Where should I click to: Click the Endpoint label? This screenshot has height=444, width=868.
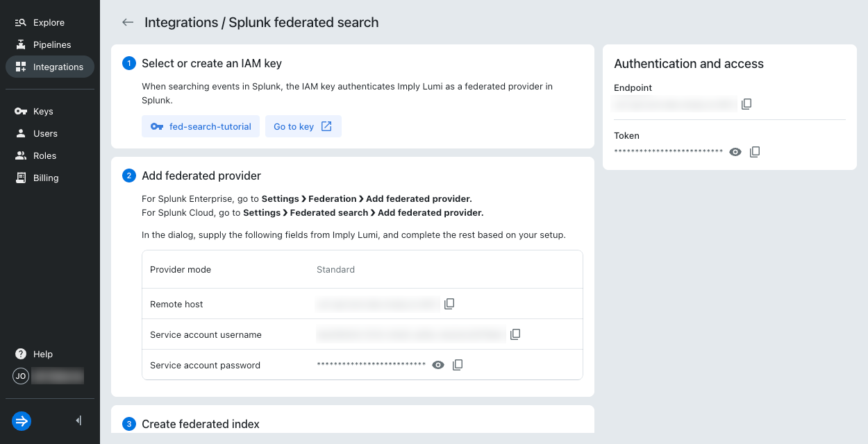point(633,88)
